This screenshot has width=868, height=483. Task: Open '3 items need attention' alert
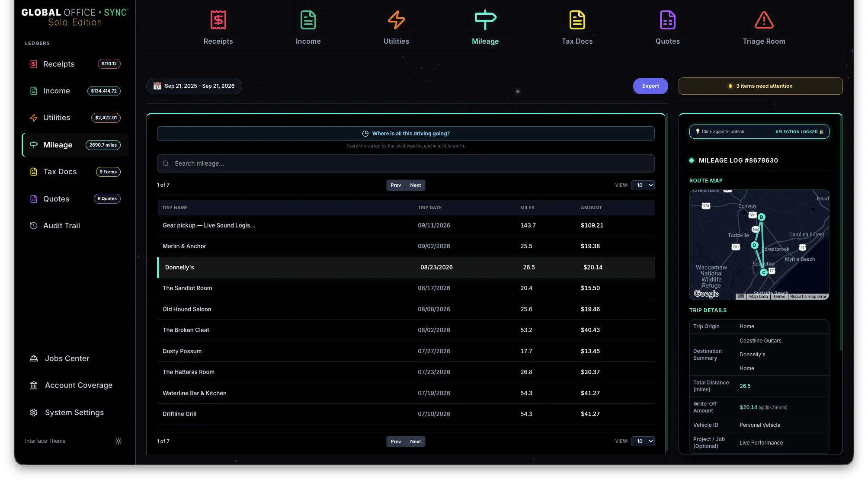(760, 86)
